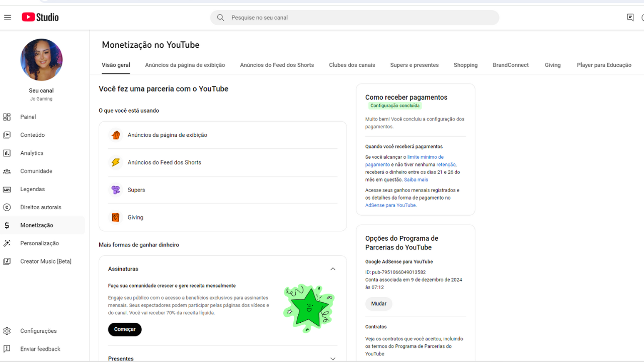Expand the Presentes section
Screen dimensions: 644x362
point(333,359)
